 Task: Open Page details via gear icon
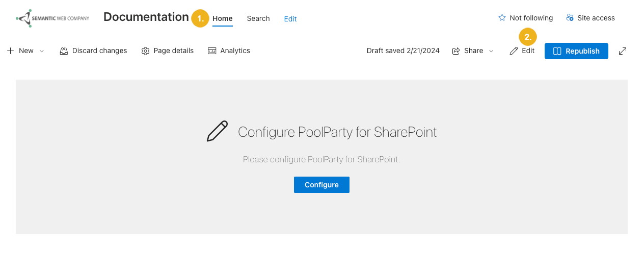click(145, 51)
